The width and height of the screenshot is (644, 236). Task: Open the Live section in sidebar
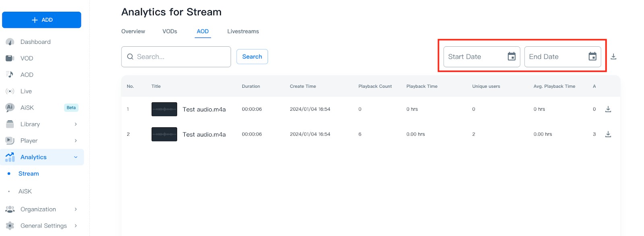tap(26, 91)
